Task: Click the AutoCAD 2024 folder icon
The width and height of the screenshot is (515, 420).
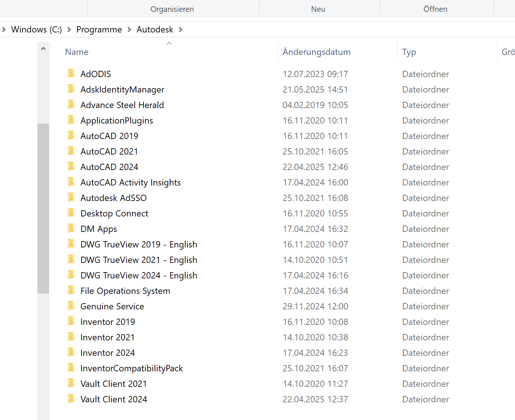Action: pos(71,166)
